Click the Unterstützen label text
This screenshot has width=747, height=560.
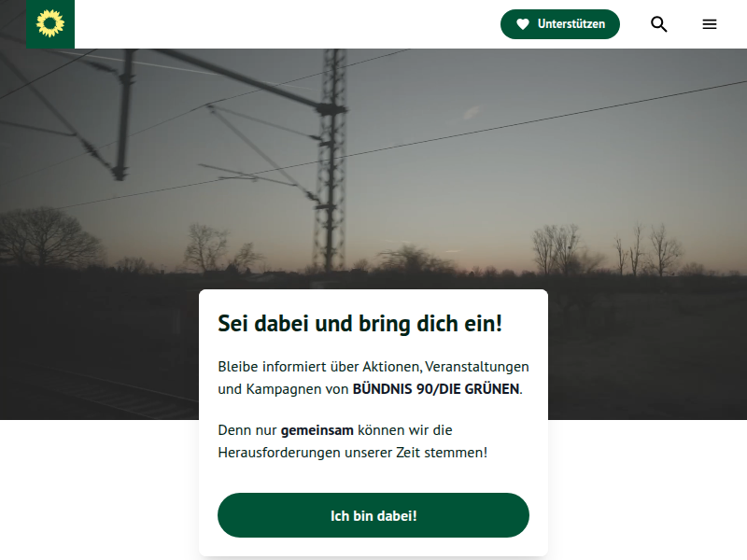coord(571,24)
